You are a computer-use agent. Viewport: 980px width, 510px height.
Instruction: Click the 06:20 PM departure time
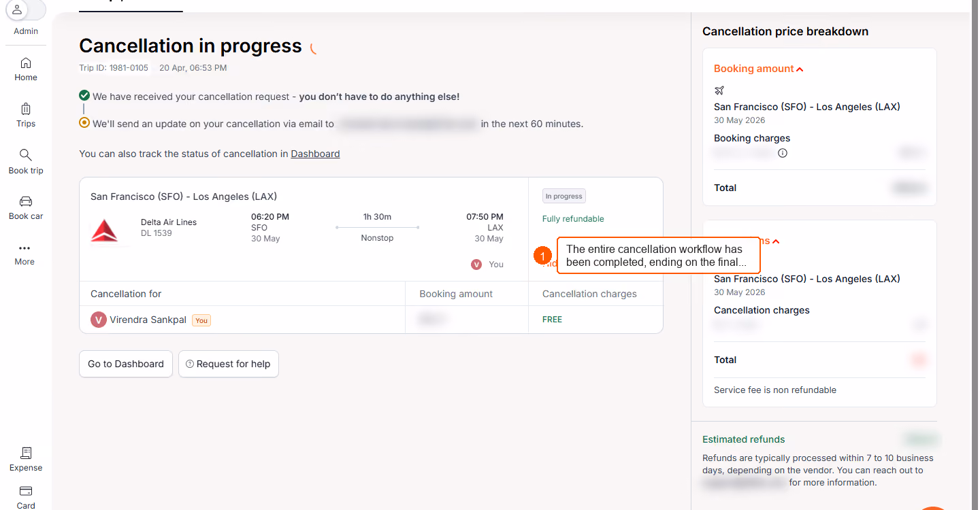click(x=270, y=217)
